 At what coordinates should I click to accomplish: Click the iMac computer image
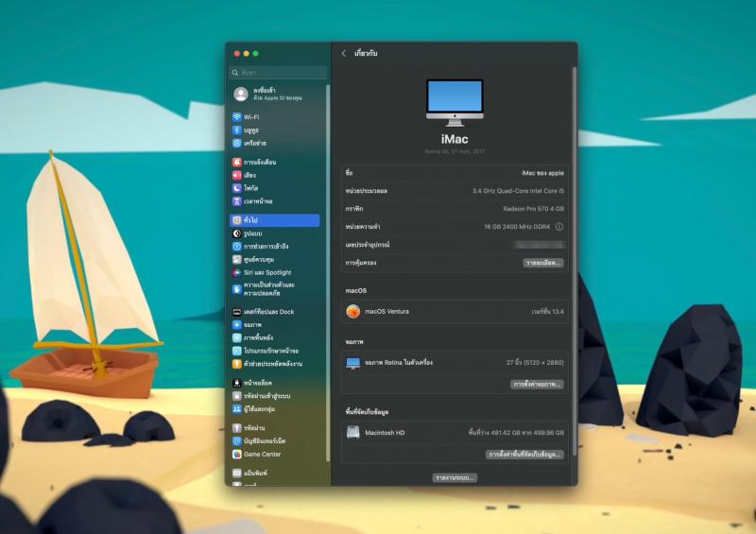[x=455, y=103]
